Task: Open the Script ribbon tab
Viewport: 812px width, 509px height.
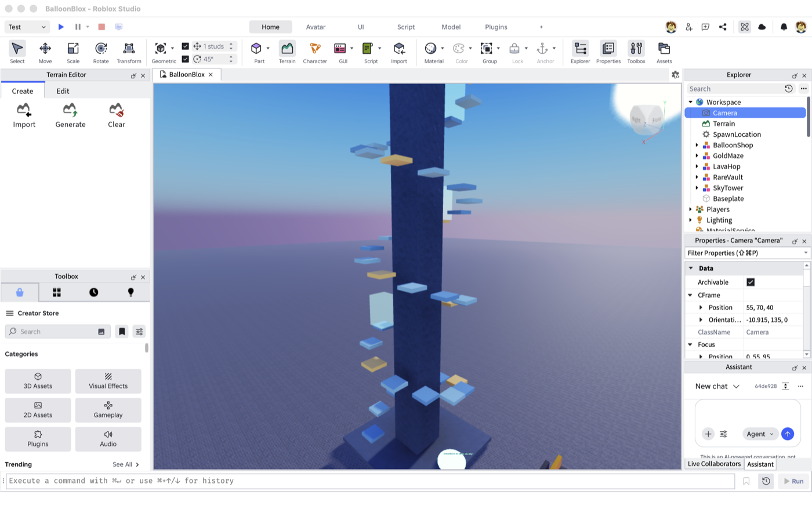Action: 406,27
